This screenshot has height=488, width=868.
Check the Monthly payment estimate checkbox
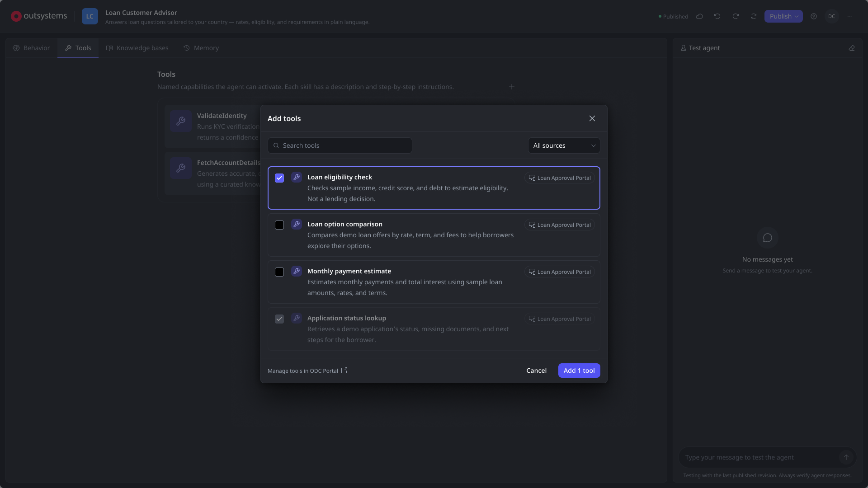click(x=279, y=272)
